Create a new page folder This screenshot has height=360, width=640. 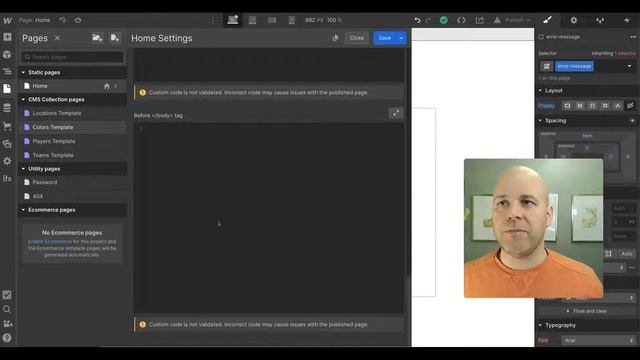coord(97,38)
